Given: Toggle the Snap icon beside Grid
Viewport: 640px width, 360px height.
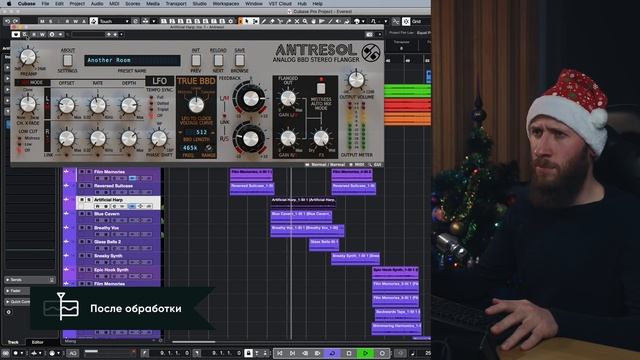Looking at the screenshot, I should coord(406,21).
